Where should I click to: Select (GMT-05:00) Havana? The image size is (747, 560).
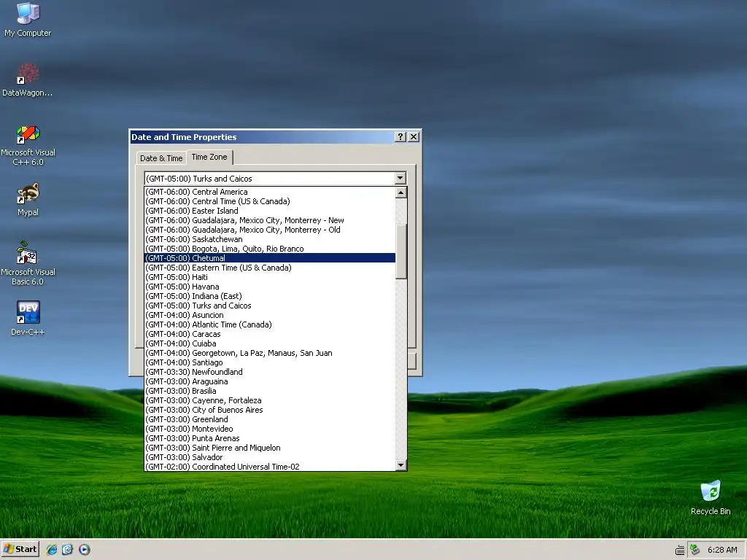click(x=270, y=287)
